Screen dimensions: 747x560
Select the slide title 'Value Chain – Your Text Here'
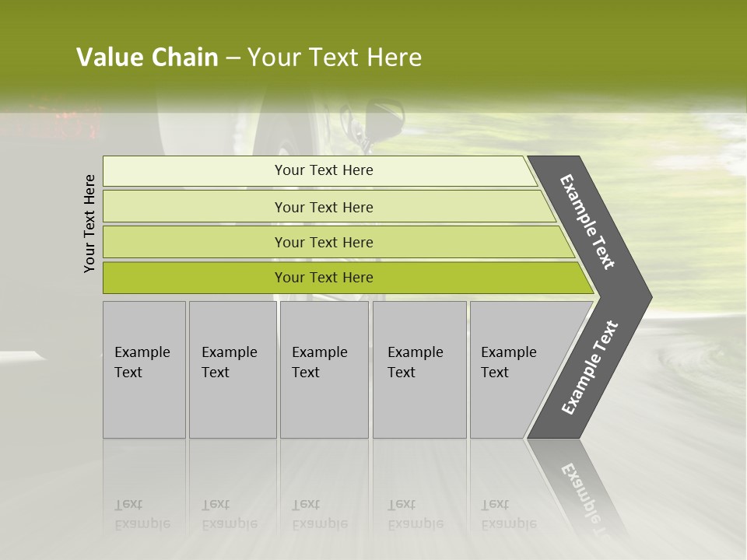click(249, 57)
